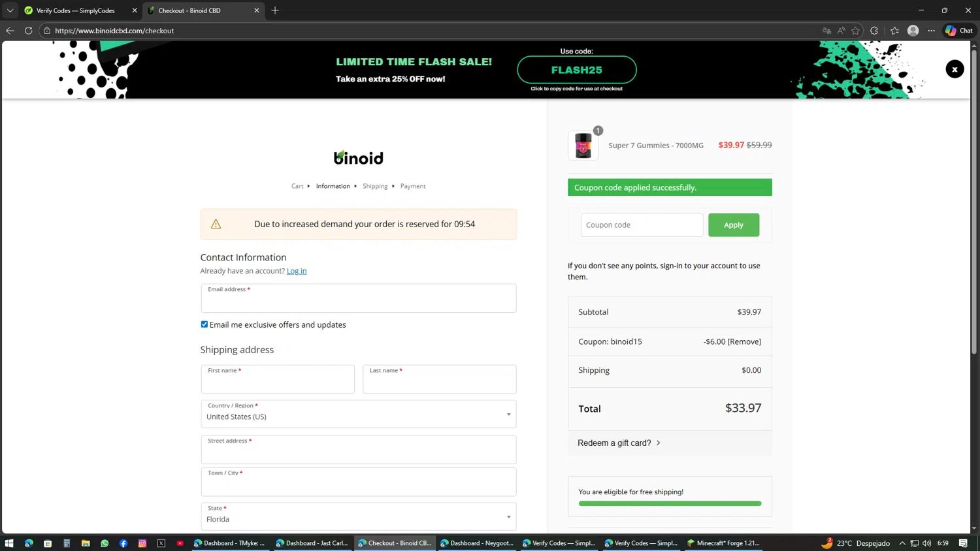
Task: Dismiss the flash sale banner
Action: tap(955, 69)
